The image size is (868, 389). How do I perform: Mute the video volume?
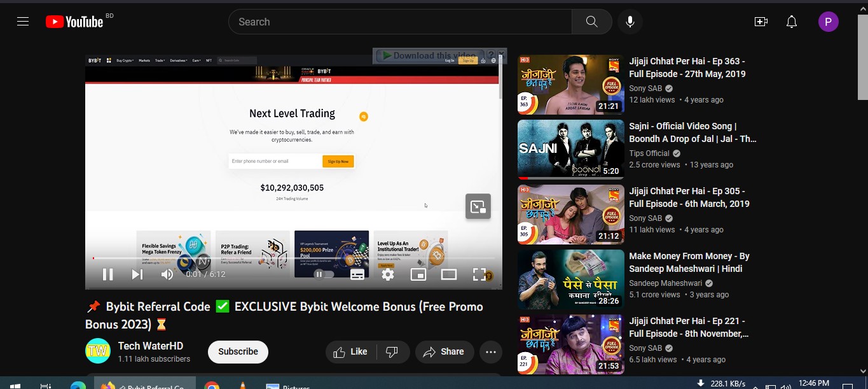[x=167, y=274]
